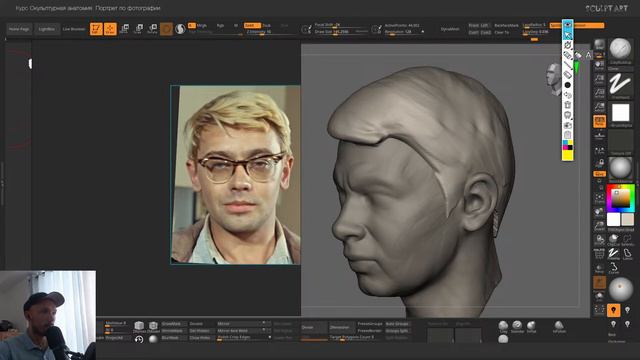Adjust the Draw Size slider
640x360 pixels.
341,32
